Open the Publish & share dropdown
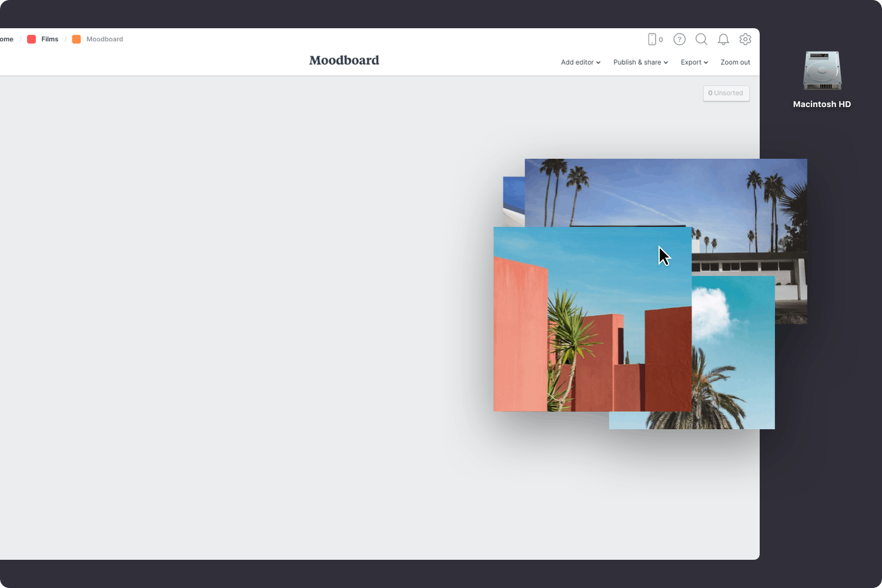The height and width of the screenshot is (588, 882). (640, 62)
